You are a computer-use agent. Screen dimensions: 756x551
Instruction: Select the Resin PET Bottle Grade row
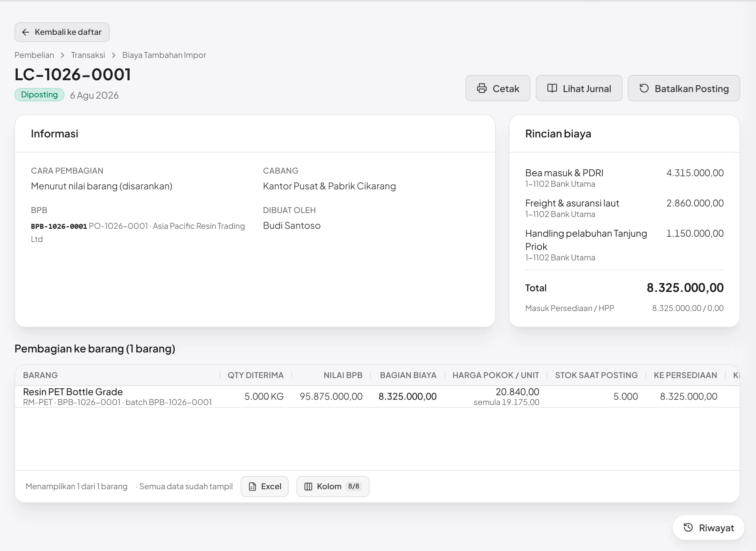pyautogui.click(x=377, y=396)
